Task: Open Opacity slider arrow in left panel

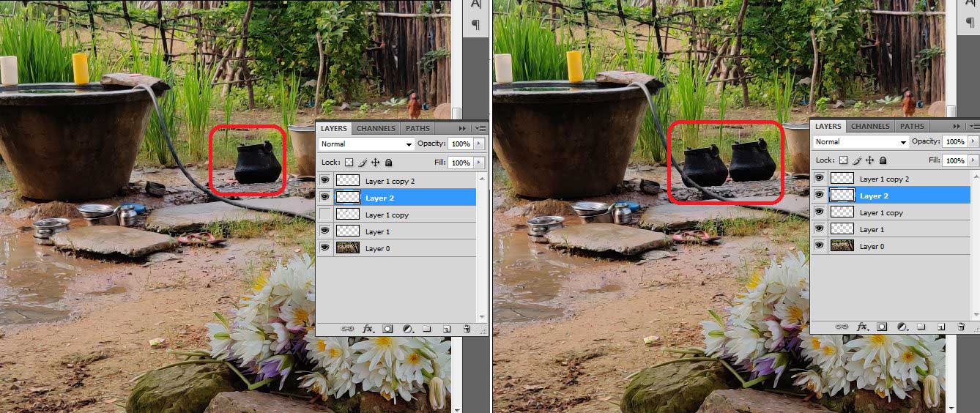Action: click(479, 144)
